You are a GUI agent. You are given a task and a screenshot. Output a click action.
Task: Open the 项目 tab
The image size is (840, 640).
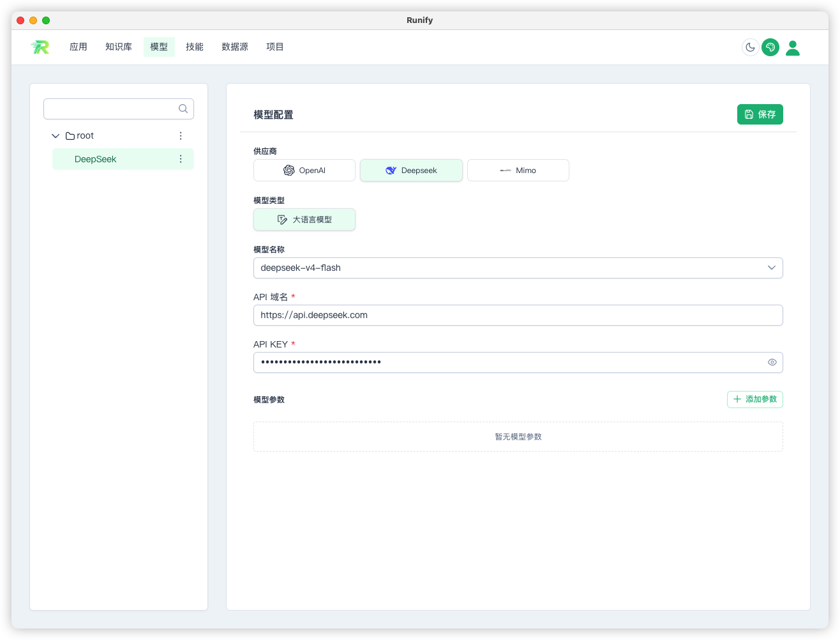point(275,47)
